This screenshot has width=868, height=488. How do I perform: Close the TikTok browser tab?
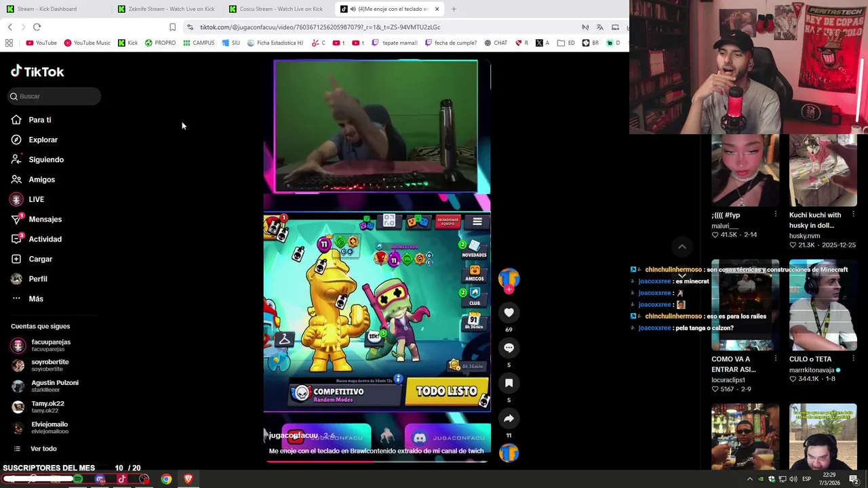(x=437, y=9)
